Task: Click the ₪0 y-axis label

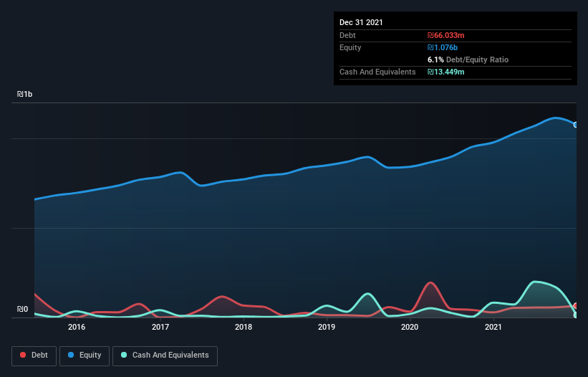Action: click(x=22, y=309)
